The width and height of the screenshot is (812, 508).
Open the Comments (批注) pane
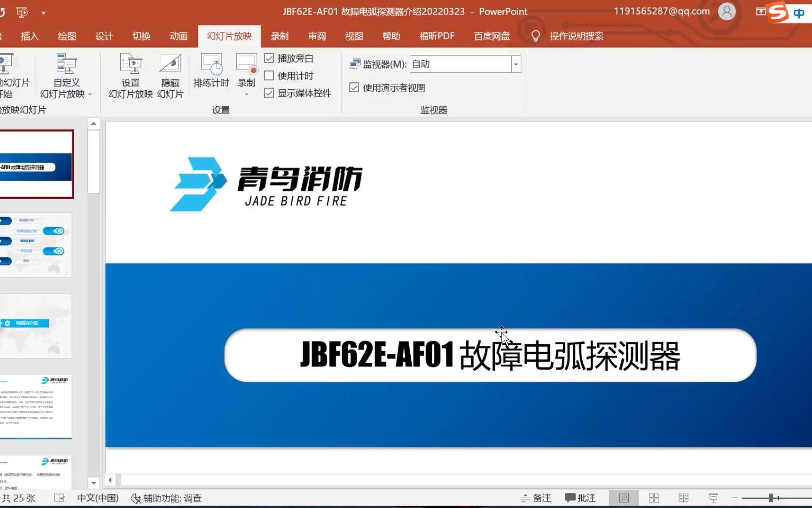[x=580, y=498]
